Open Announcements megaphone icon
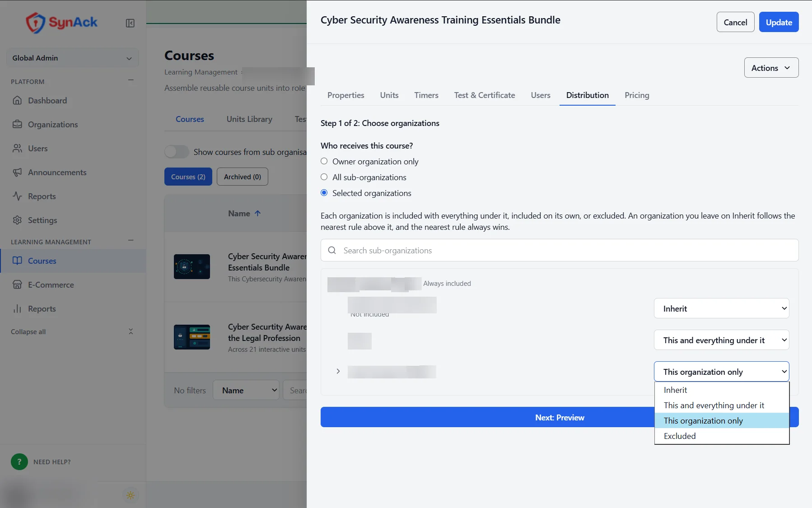The image size is (812, 508). (x=17, y=172)
